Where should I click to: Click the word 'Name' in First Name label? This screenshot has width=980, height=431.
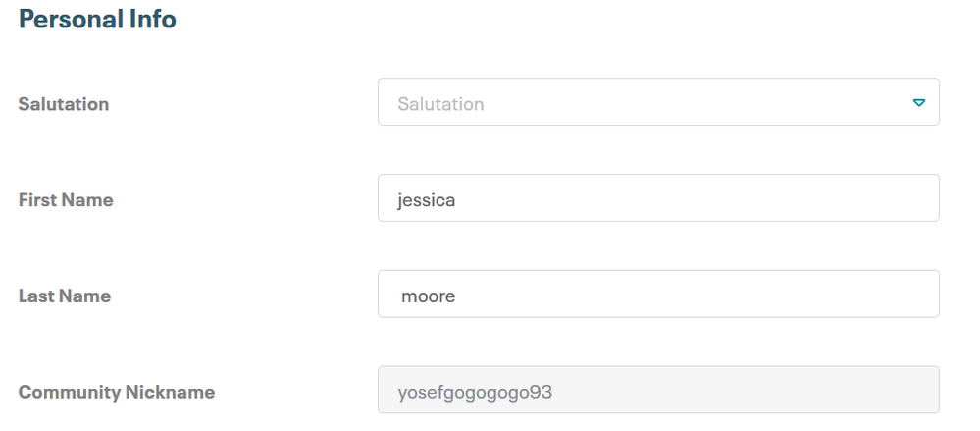(x=88, y=200)
